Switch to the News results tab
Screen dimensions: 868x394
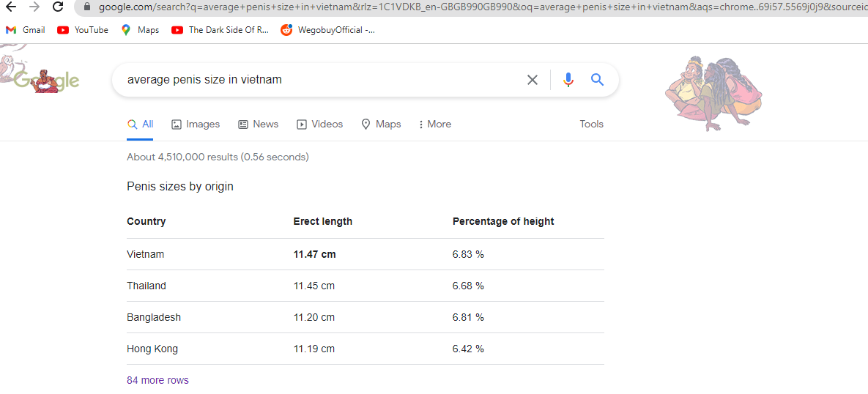point(258,124)
